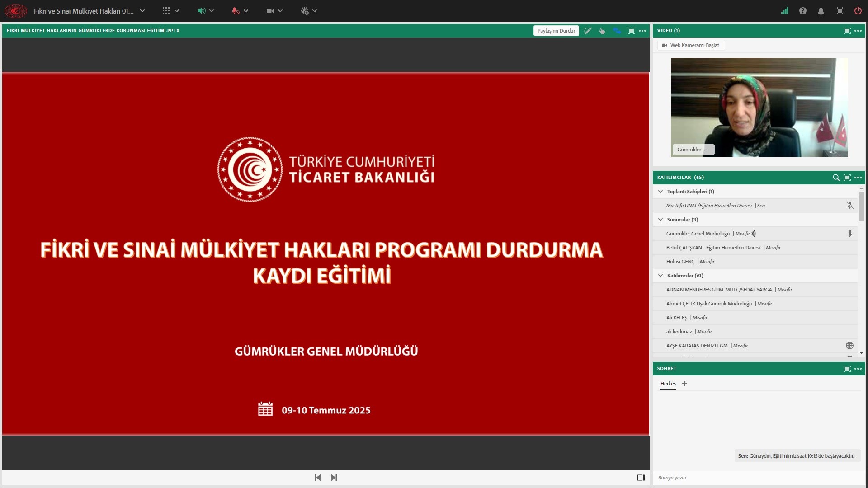The width and height of the screenshot is (868, 488).
Task: Select ali korkmaz participant row
Action: click(755, 332)
